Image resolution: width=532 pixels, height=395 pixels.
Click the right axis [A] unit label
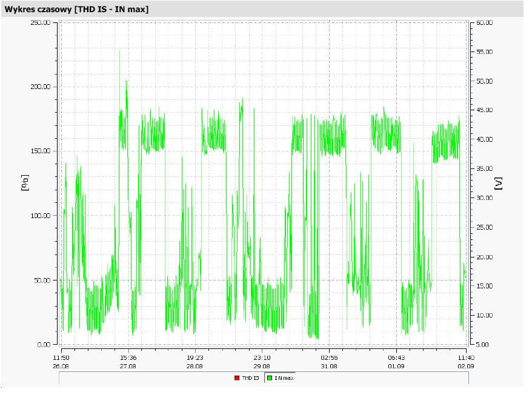pyautogui.click(x=499, y=184)
